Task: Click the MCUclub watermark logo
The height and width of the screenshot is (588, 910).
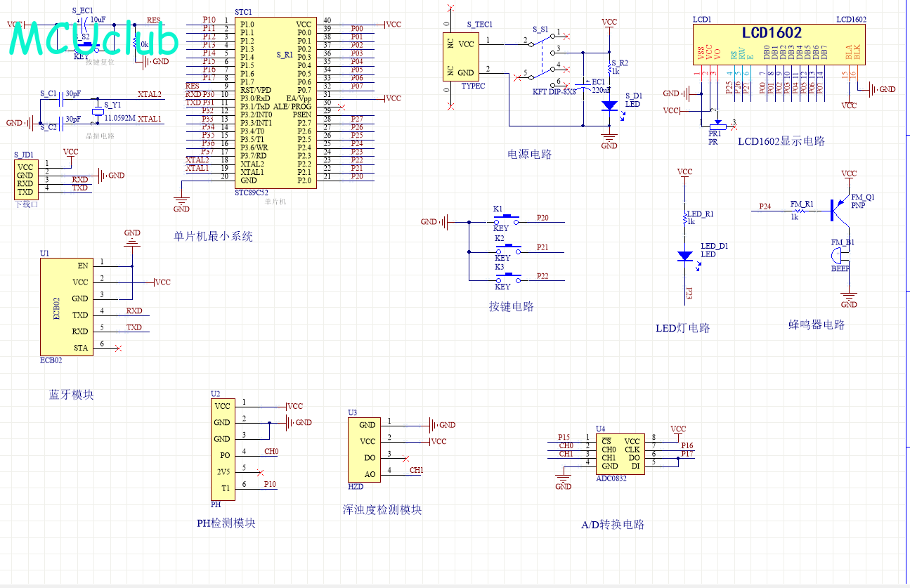Action: pyautogui.click(x=94, y=39)
